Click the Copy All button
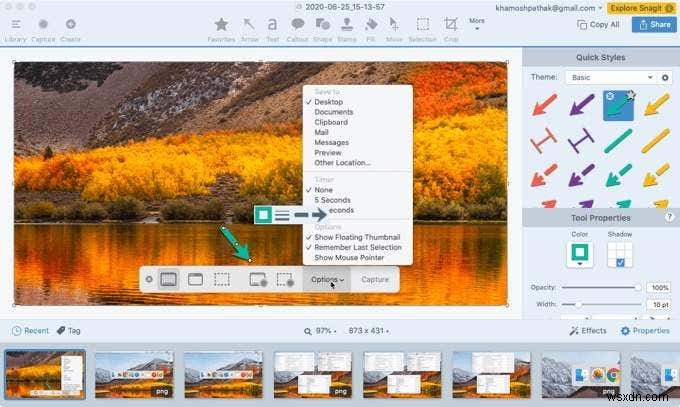Viewport: 680px width, 407px height. 598,25
